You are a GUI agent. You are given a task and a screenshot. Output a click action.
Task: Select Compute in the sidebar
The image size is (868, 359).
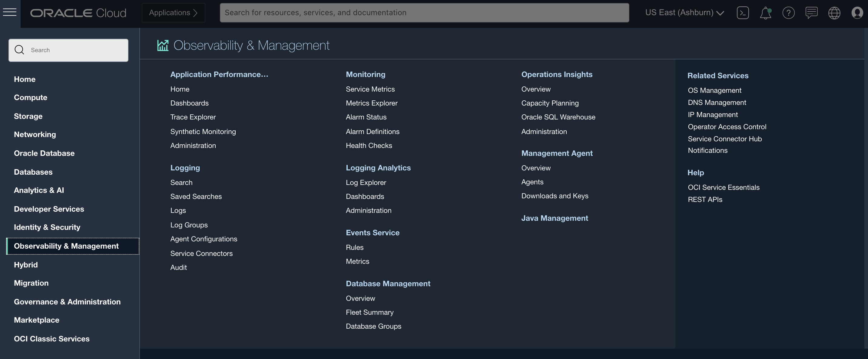point(30,98)
